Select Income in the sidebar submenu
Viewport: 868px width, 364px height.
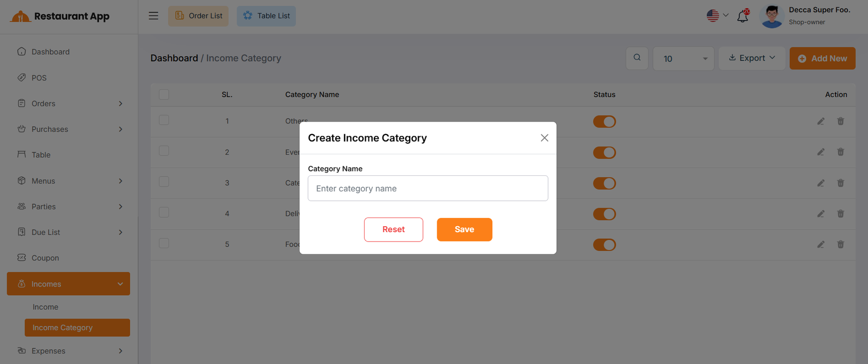click(46, 307)
